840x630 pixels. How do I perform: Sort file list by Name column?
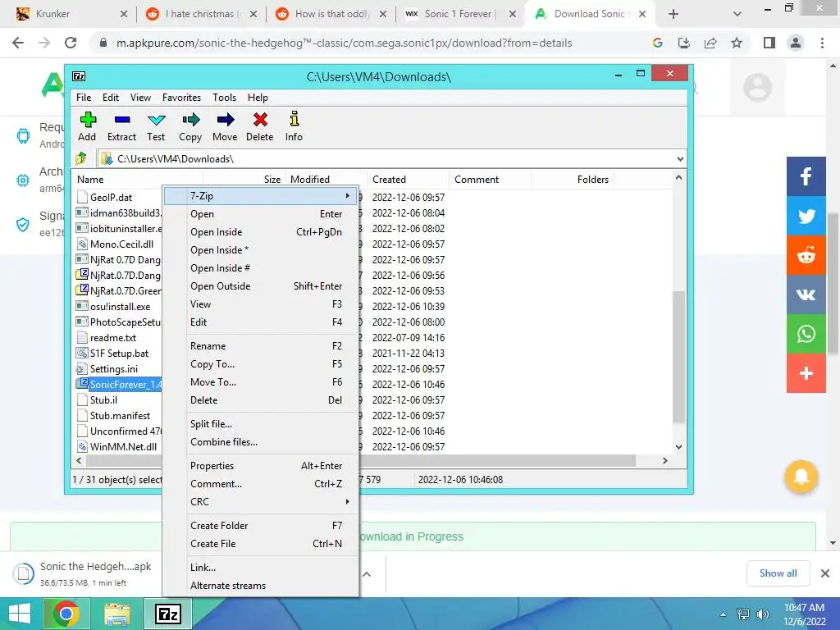pos(137,180)
